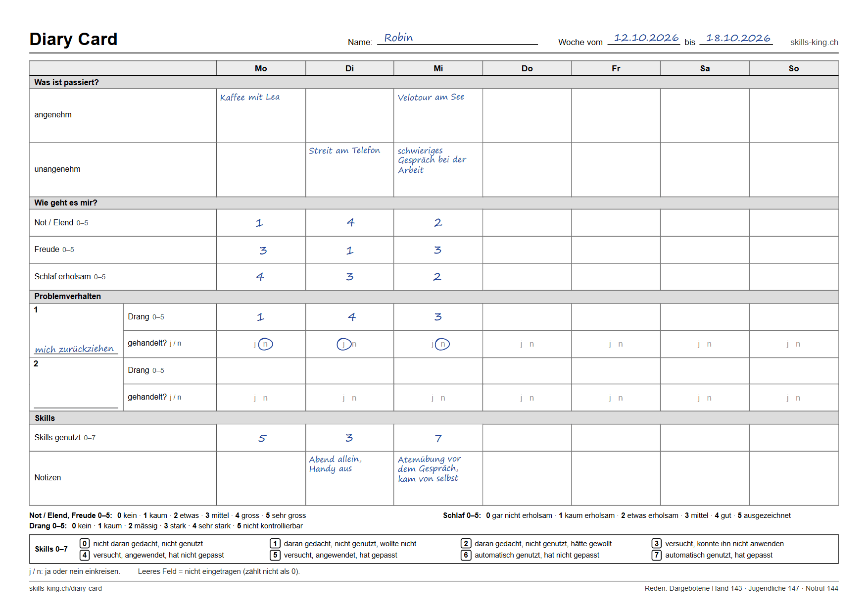Click empty Do cell in Not / Elend row
The width and height of the screenshot is (868, 614).
(527, 223)
